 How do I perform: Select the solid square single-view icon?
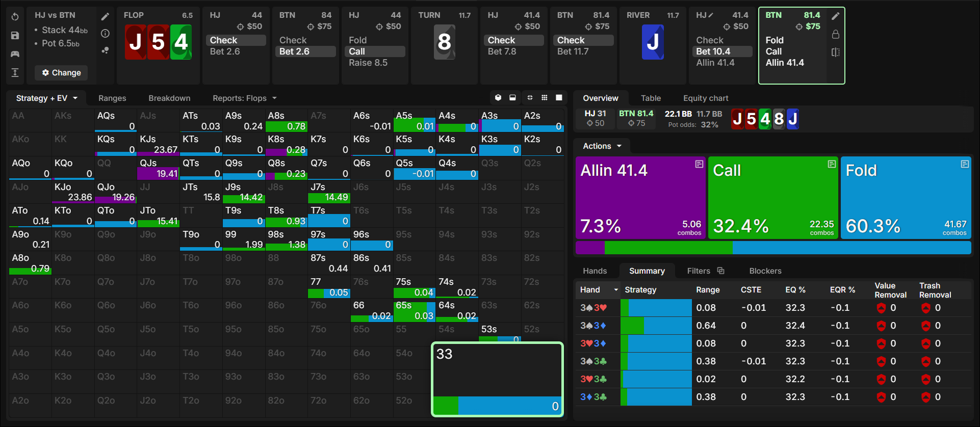pos(559,98)
